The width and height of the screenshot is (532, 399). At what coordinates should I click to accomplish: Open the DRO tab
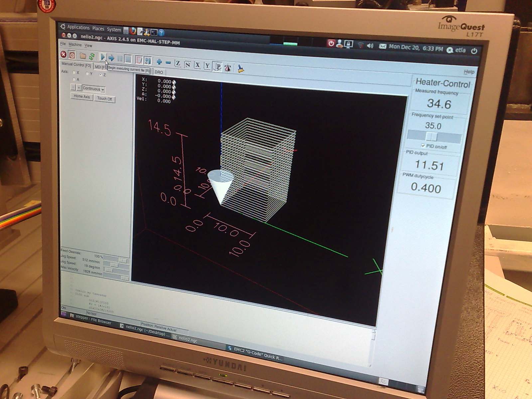pos(159,72)
